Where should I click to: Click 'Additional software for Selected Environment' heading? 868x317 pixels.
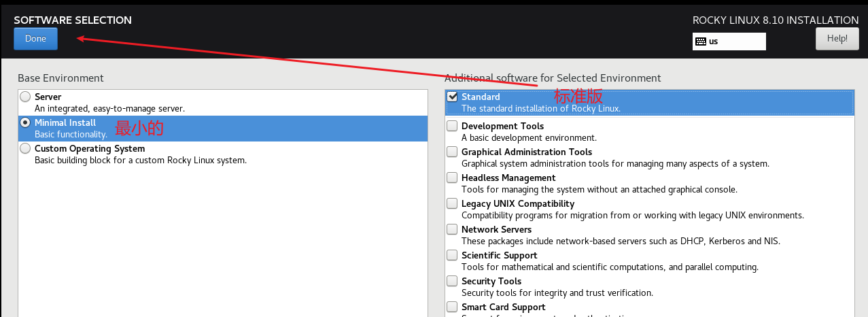(553, 78)
